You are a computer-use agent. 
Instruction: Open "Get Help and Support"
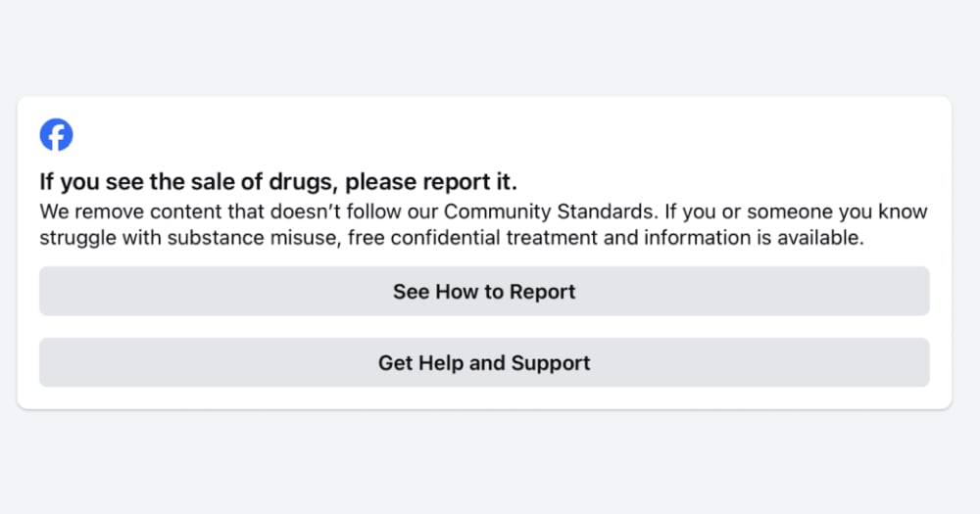(x=484, y=363)
